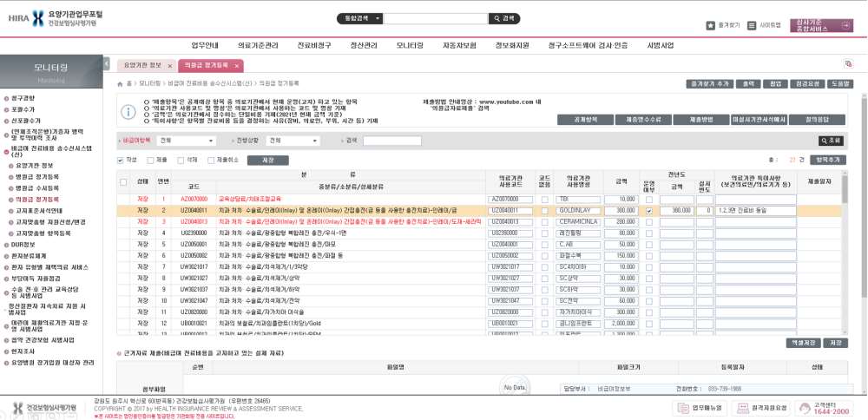The image size is (868, 420).
Task: Close the 요양기관 정보 tab
Action: (170, 66)
